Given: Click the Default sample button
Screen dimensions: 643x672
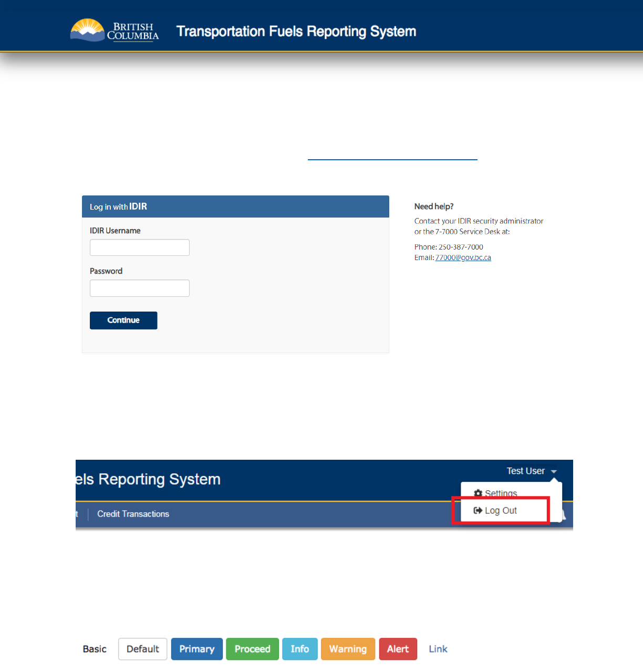Looking at the screenshot, I should point(143,649).
